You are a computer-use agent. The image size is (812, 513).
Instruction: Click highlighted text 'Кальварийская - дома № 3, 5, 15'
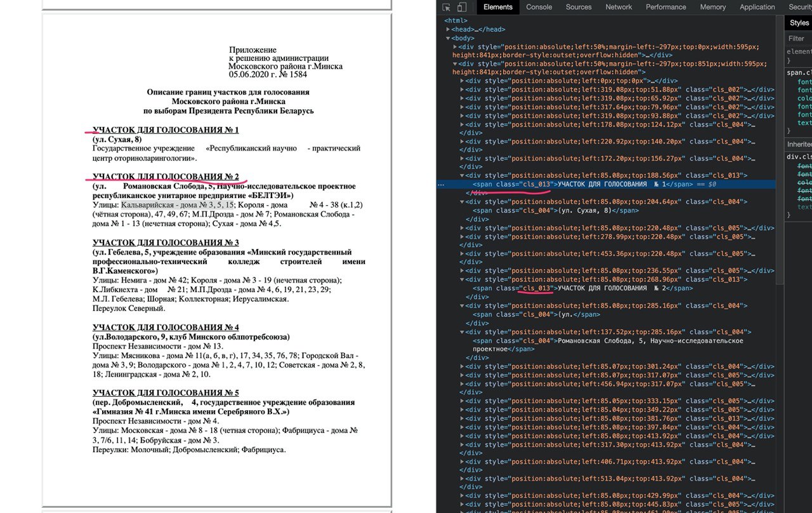tap(178, 205)
